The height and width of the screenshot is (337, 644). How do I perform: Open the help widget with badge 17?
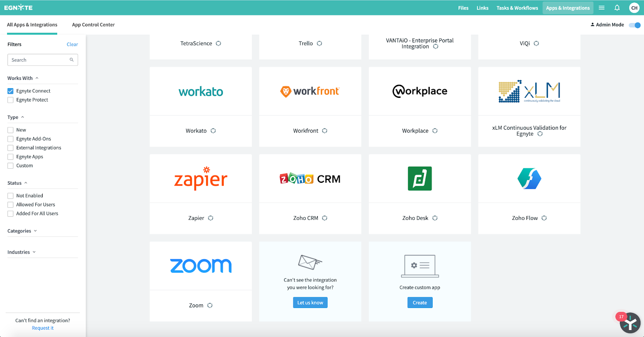pos(630,323)
